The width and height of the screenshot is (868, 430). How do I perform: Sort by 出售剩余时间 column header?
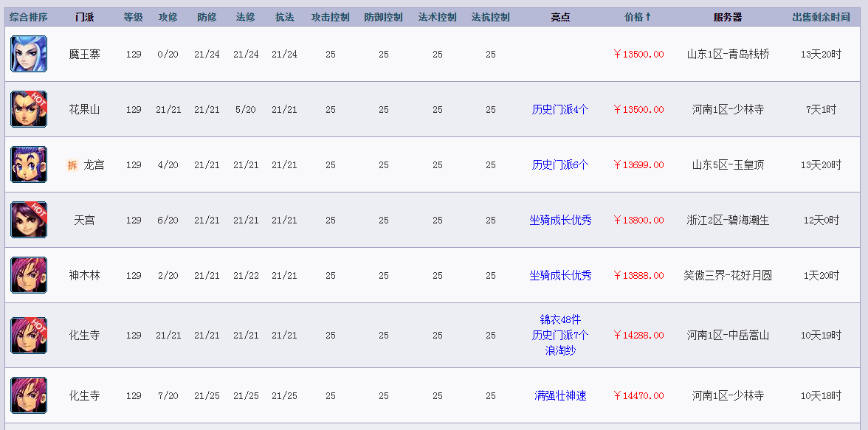[x=821, y=17]
